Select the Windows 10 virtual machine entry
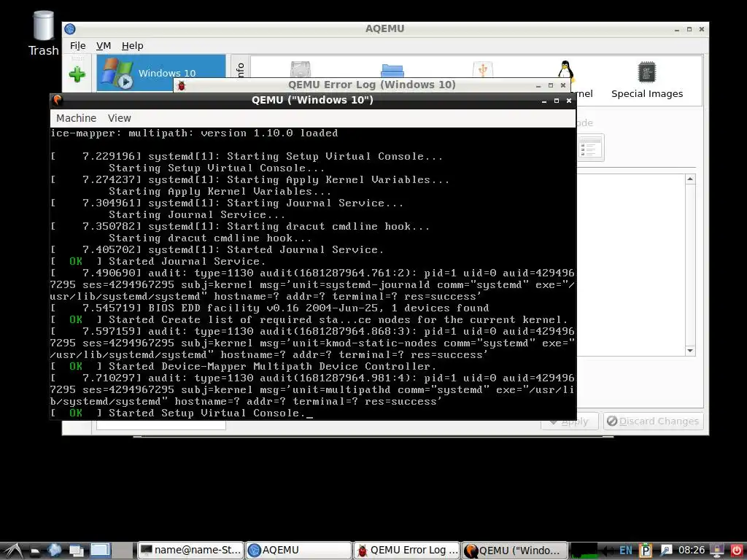This screenshot has height=560, width=747. point(161,73)
